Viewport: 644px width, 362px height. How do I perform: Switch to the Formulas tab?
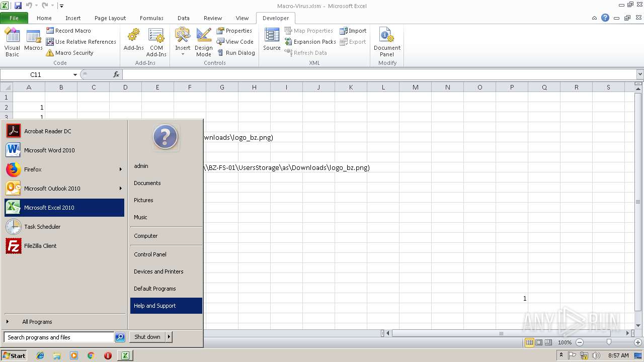[151, 18]
